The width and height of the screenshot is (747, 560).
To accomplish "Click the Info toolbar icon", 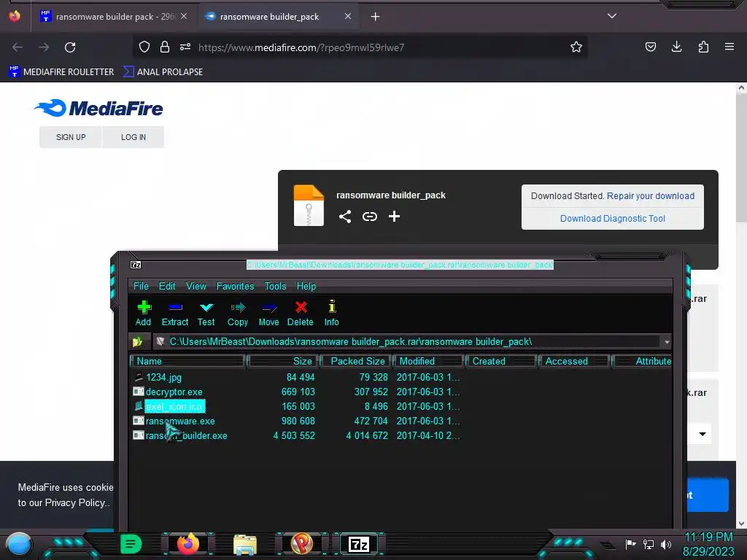I will click(x=332, y=307).
